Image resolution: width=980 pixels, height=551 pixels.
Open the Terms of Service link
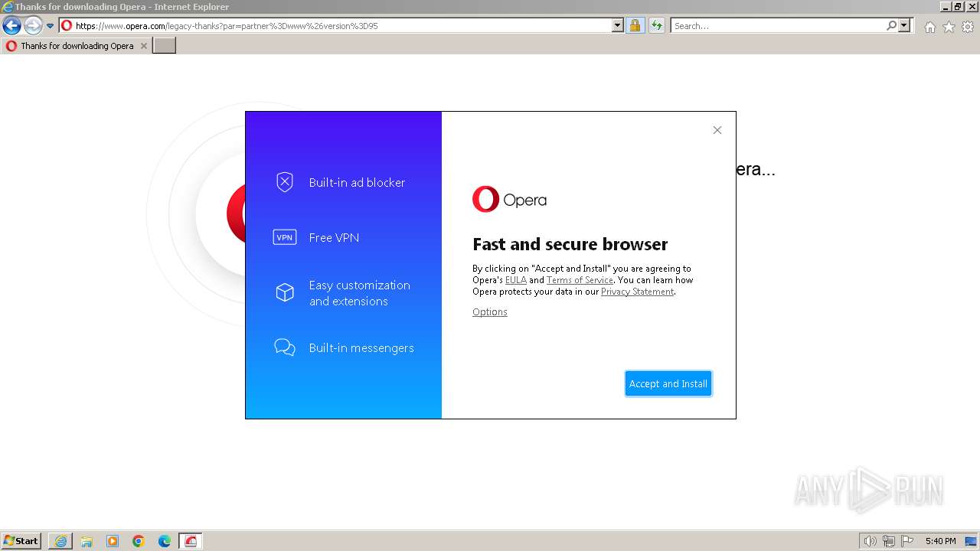[580, 280]
